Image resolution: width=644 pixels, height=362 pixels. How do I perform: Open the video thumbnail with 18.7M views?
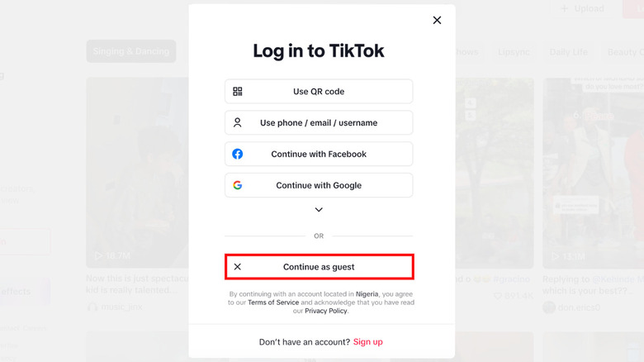(x=137, y=173)
